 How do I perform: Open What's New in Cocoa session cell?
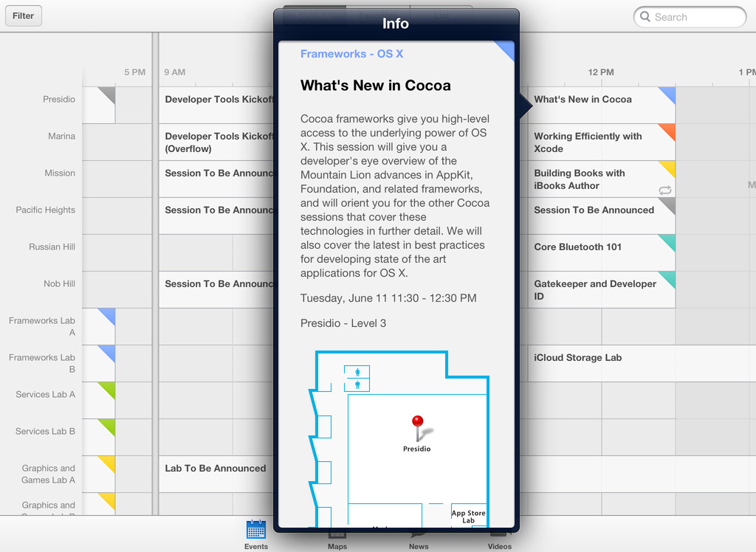tap(601, 105)
